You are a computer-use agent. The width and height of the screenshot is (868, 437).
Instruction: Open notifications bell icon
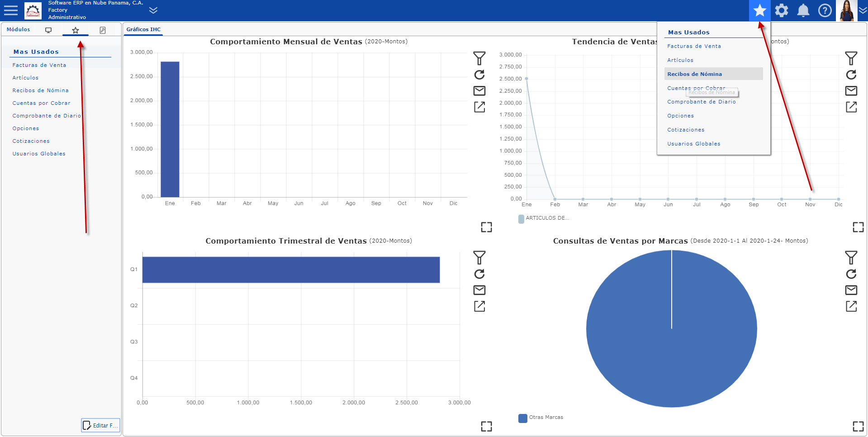tap(803, 10)
